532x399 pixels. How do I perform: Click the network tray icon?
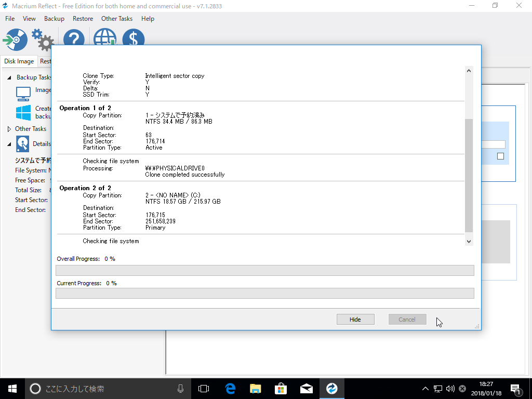438,389
